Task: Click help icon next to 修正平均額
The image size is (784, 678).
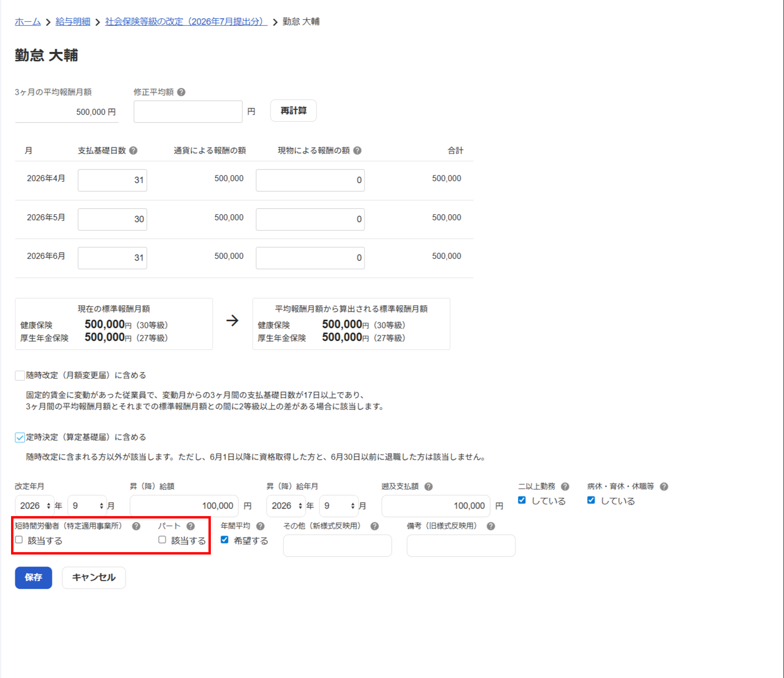Action: [x=181, y=92]
